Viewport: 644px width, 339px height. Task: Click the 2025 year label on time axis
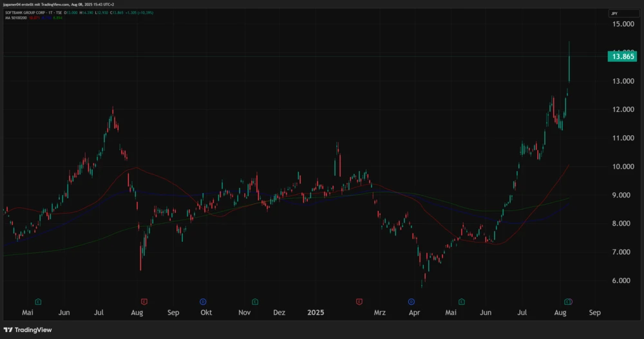coord(316,313)
